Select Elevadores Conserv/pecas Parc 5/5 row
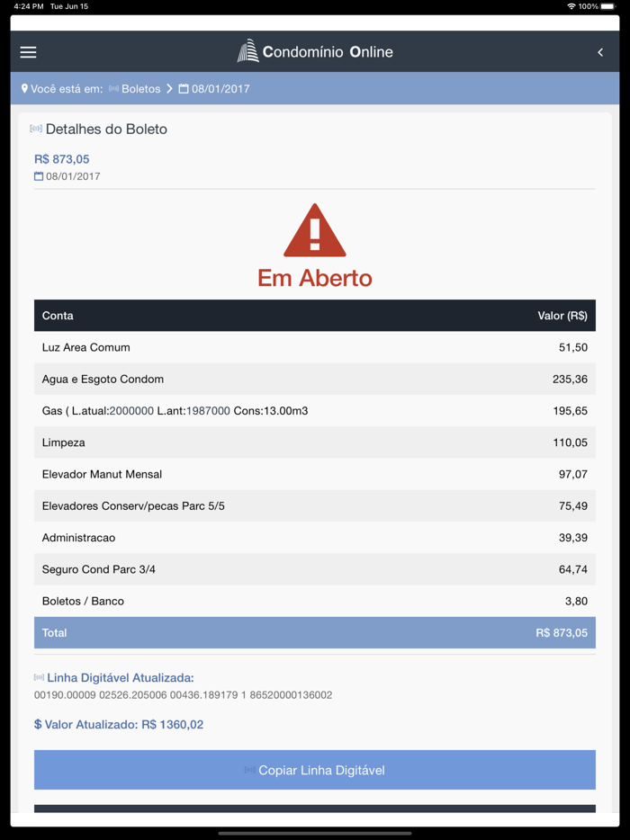 click(x=315, y=505)
